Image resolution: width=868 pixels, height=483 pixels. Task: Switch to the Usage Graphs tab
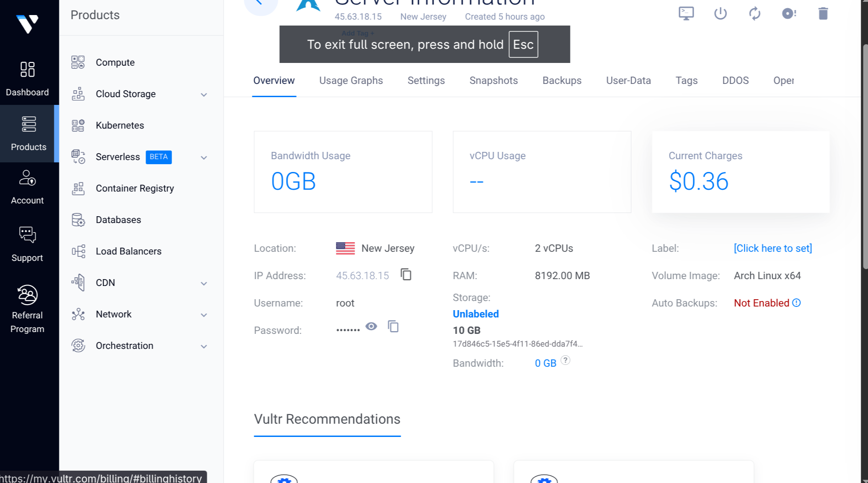351,81
